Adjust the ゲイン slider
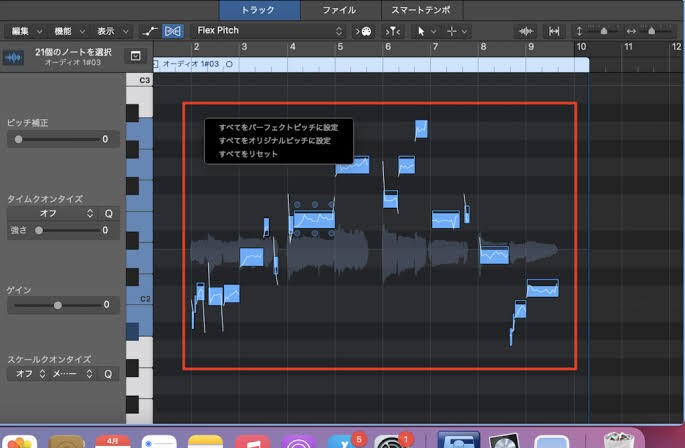The image size is (685, 448). point(57,305)
